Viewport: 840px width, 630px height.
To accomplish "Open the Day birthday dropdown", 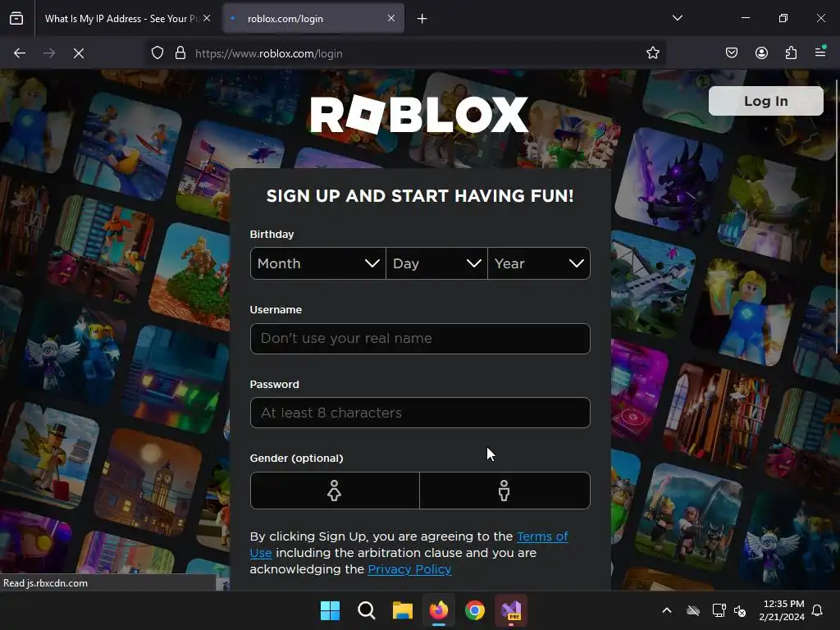I will coord(436,263).
